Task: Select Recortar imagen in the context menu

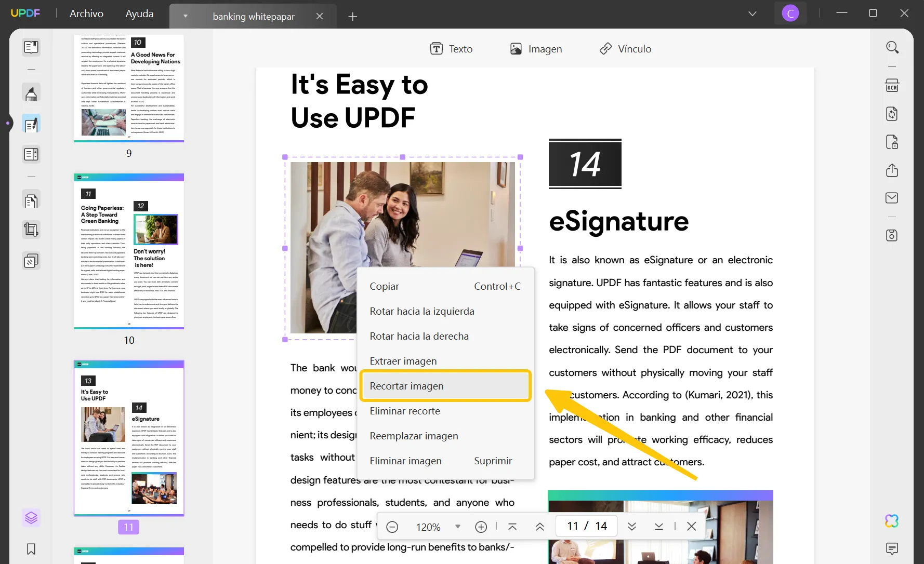Action: 445,386
